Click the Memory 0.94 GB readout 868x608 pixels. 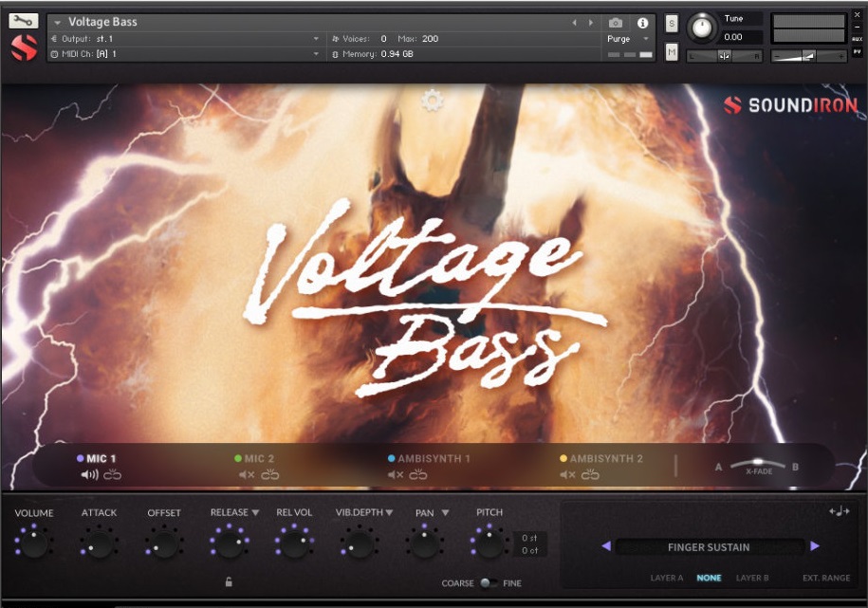pyautogui.click(x=397, y=54)
